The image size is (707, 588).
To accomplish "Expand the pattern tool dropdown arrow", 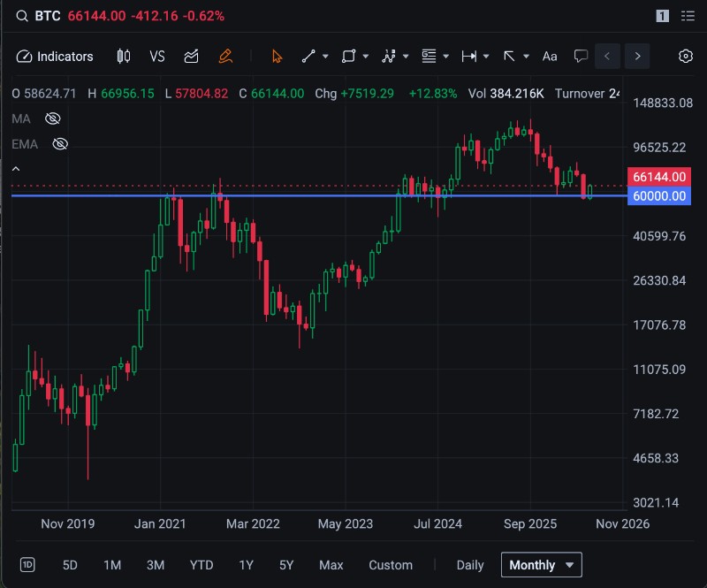I will (x=406, y=57).
